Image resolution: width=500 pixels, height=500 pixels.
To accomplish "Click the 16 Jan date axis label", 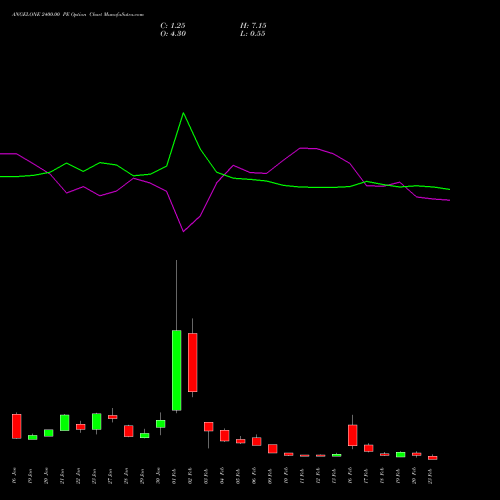I will pos(14,476).
